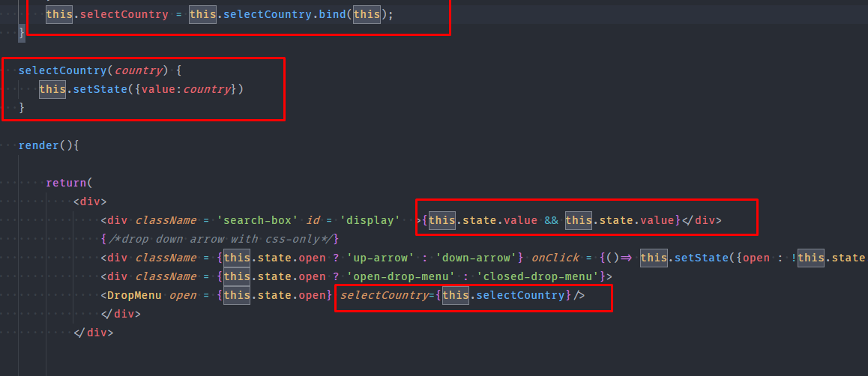Viewport: 868px width, 376px height.
Task: Click the 'selectCountry(country) {' method declaration
Action: tap(100, 70)
